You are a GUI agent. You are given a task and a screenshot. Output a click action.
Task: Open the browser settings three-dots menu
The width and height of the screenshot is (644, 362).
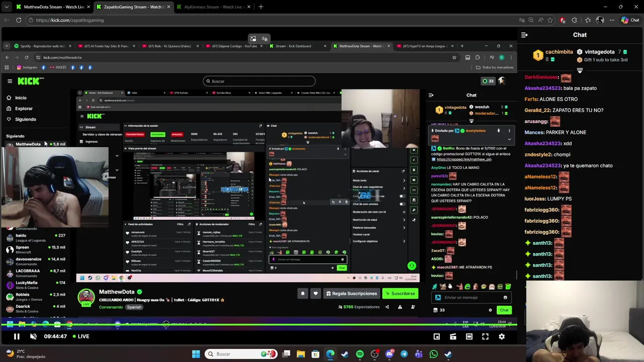(612, 20)
